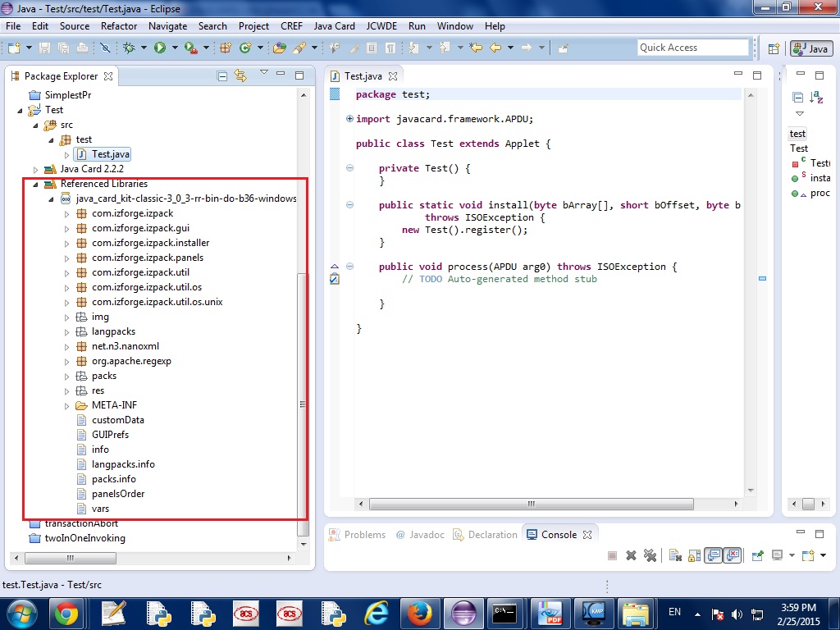Select the packs.info file
The height and width of the screenshot is (630, 840).
pos(113,479)
